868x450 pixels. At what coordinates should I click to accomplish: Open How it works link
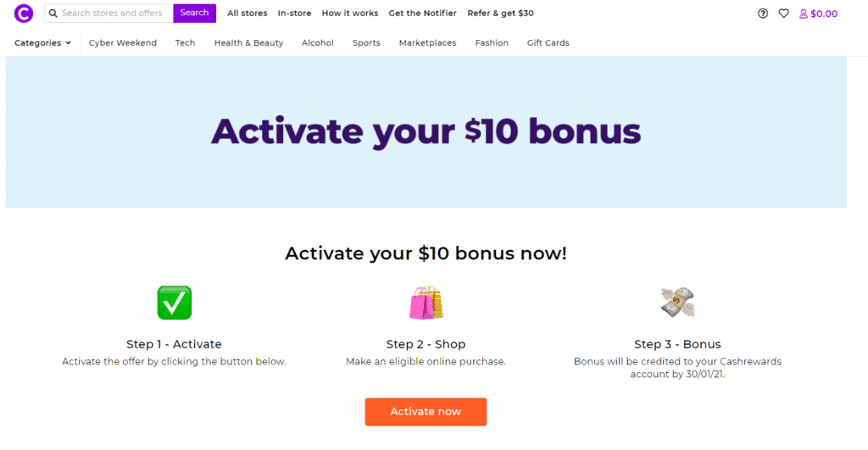pyautogui.click(x=350, y=14)
